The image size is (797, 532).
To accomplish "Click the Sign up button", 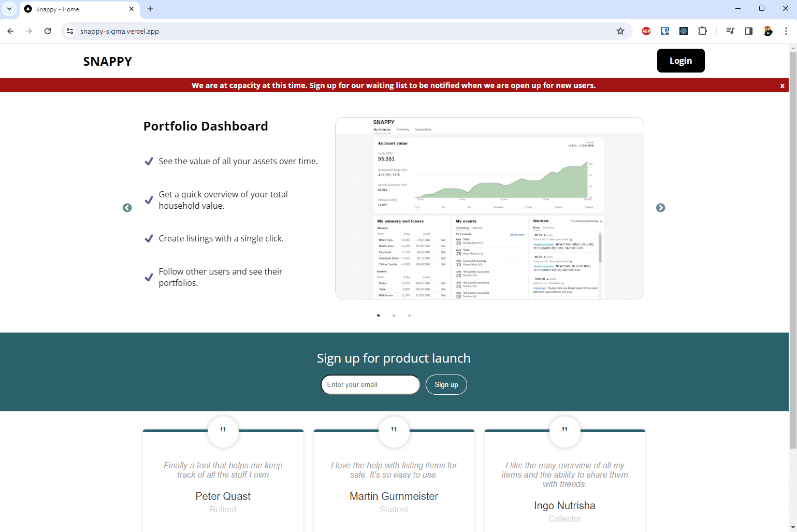I will pos(446,385).
